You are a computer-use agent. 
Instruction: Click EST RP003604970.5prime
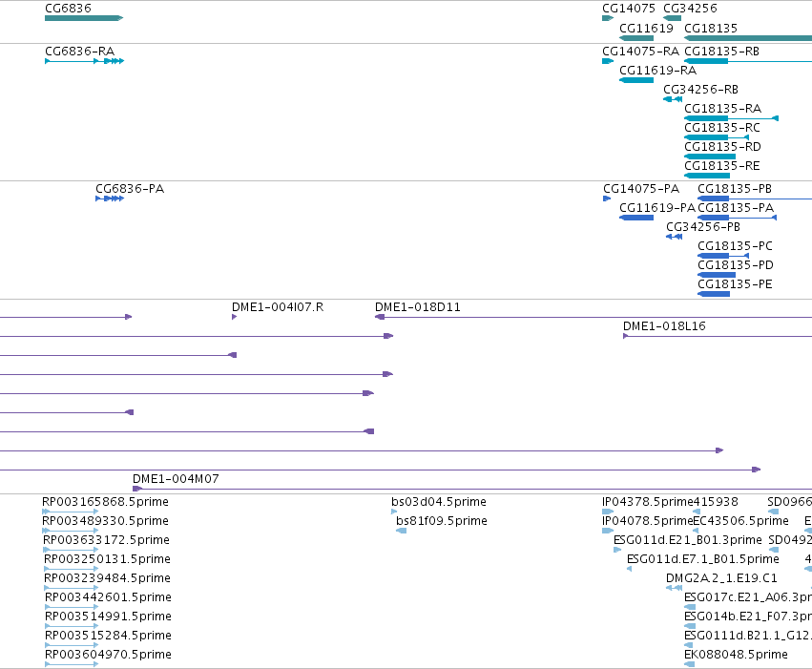pyautogui.click(x=108, y=655)
